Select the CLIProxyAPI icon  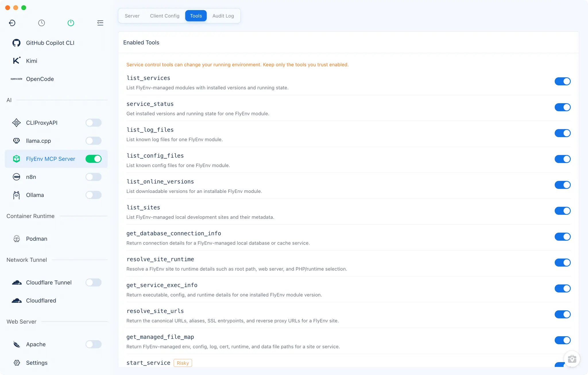point(17,123)
